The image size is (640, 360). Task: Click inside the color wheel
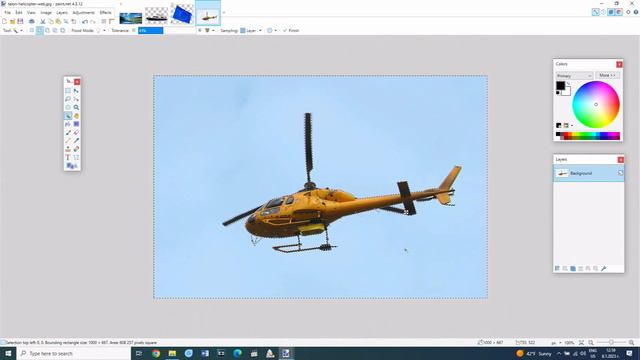point(596,104)
